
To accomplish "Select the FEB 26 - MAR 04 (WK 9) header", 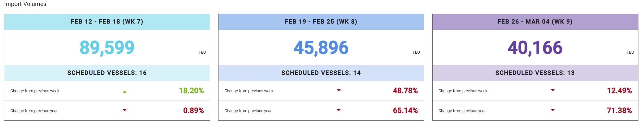I will [535, 22].
